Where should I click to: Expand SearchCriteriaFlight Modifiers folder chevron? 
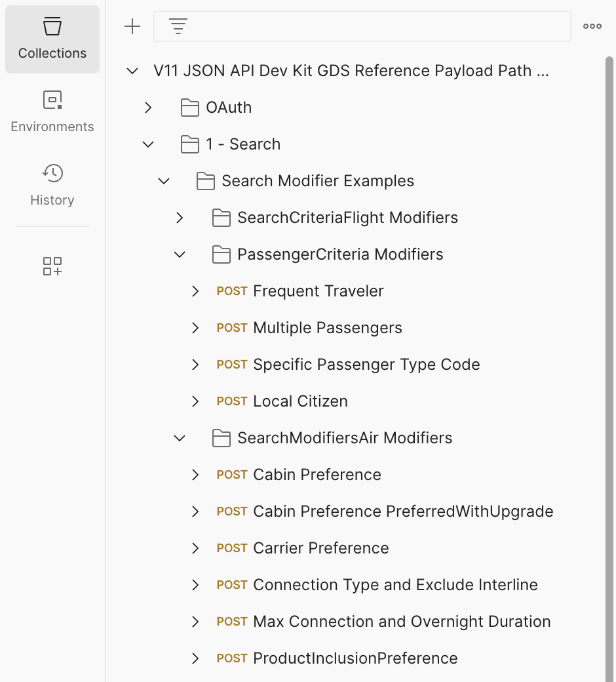click(x=180, y=218)
